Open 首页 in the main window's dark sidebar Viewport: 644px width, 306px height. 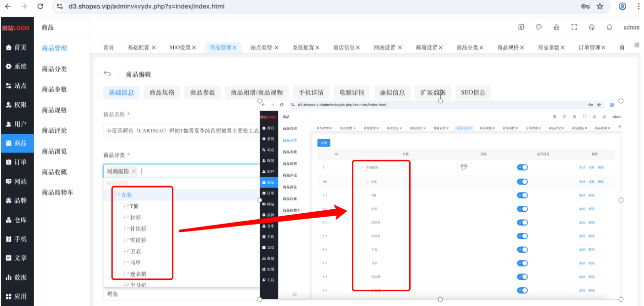[17, 47]
